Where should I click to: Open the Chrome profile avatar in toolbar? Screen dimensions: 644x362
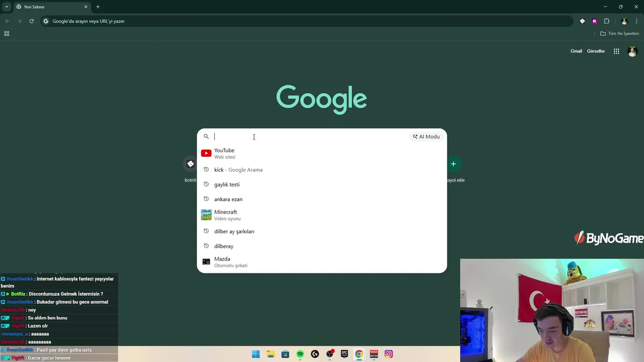click(624, 21)
